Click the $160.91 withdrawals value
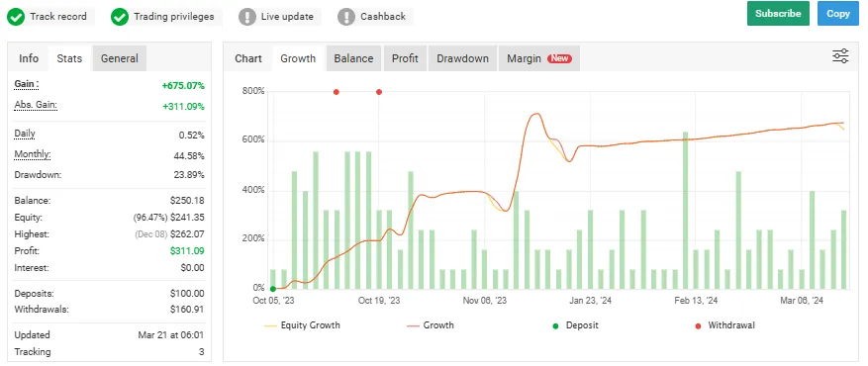 point(187,310)
